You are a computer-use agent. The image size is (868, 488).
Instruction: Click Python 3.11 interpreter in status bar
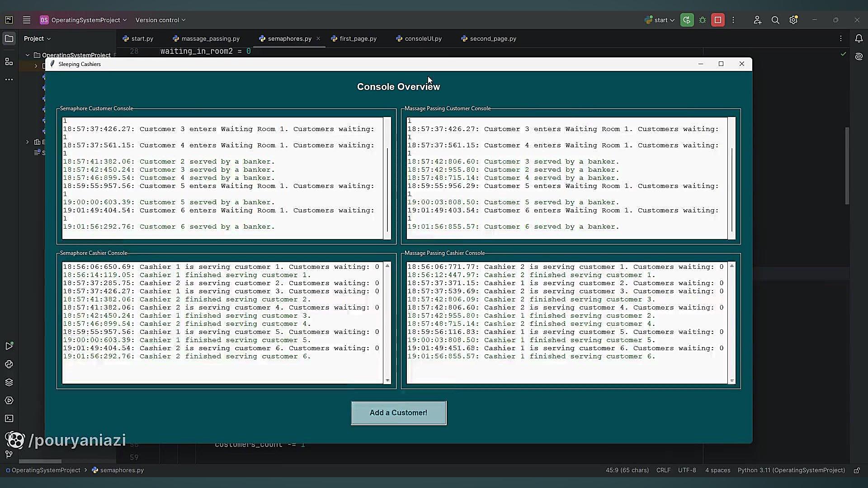[791, 470]
